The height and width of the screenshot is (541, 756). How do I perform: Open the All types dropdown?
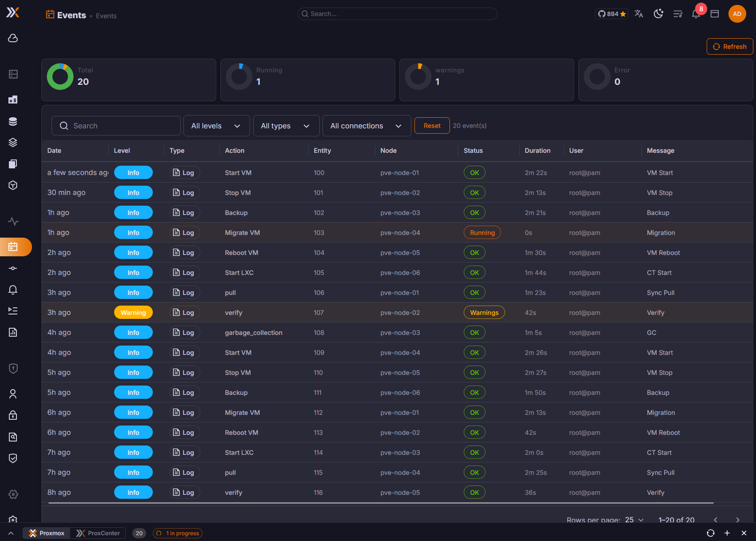click(286, 126)
